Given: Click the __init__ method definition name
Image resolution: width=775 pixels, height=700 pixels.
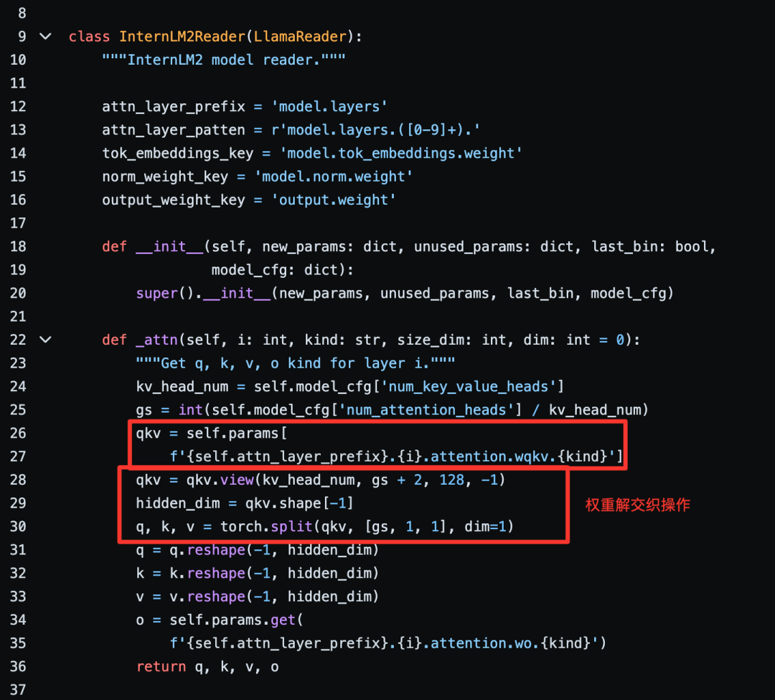Looking at the screenshot, I should click(169, 247).
